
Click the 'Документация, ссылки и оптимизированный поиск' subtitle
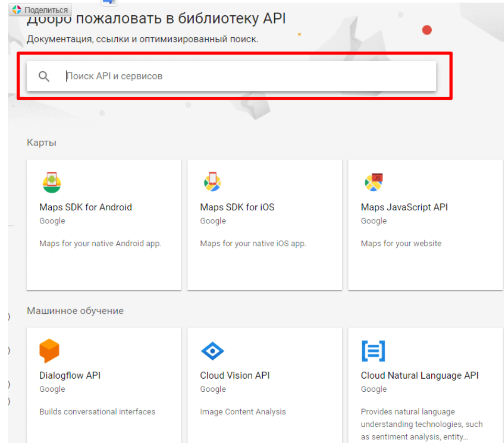click(x=142, y=39)
